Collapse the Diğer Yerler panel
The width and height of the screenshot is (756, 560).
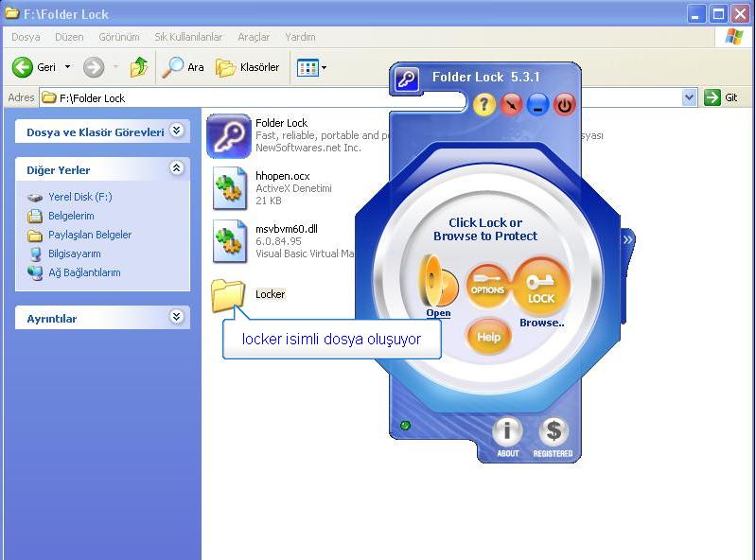[177, 168]
